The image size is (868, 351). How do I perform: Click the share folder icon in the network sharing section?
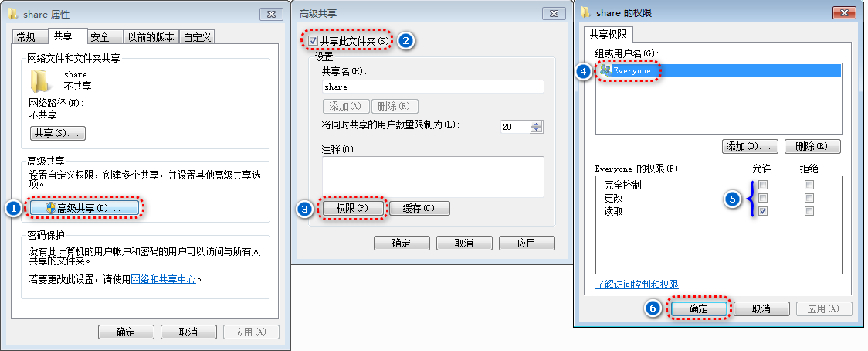click(42, 80)
